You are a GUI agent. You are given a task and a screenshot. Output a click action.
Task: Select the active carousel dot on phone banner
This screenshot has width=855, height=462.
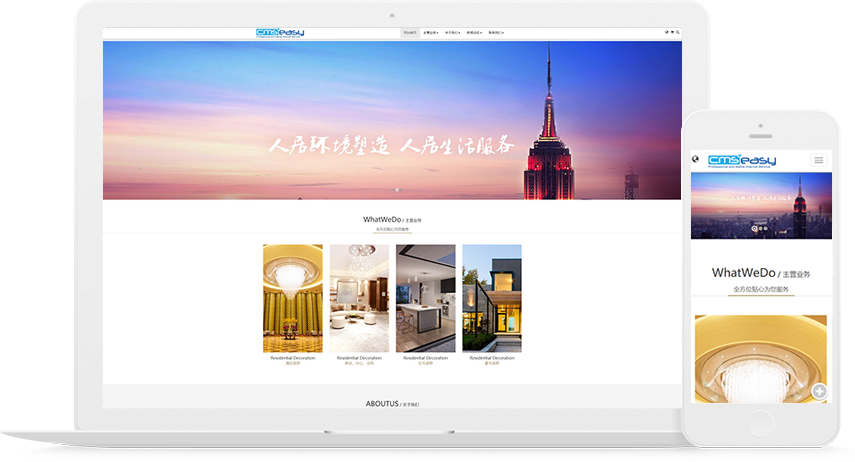[x=755, y=228]
